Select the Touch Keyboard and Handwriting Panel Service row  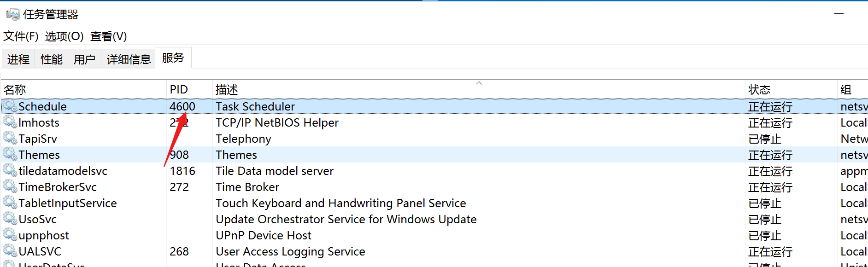(x=341, y=203)
